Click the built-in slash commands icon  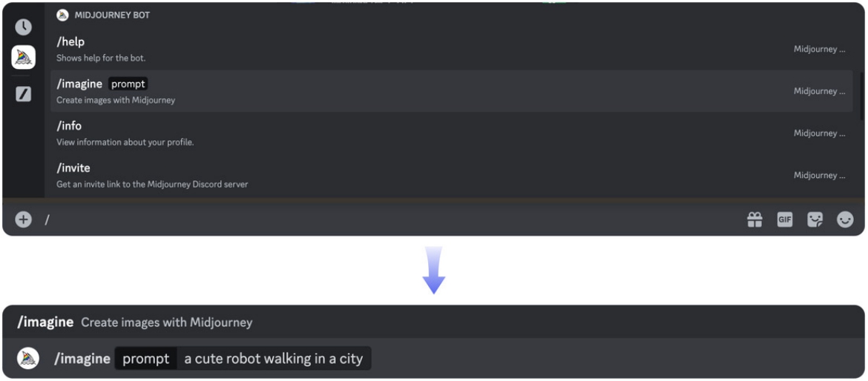[23, 94]
